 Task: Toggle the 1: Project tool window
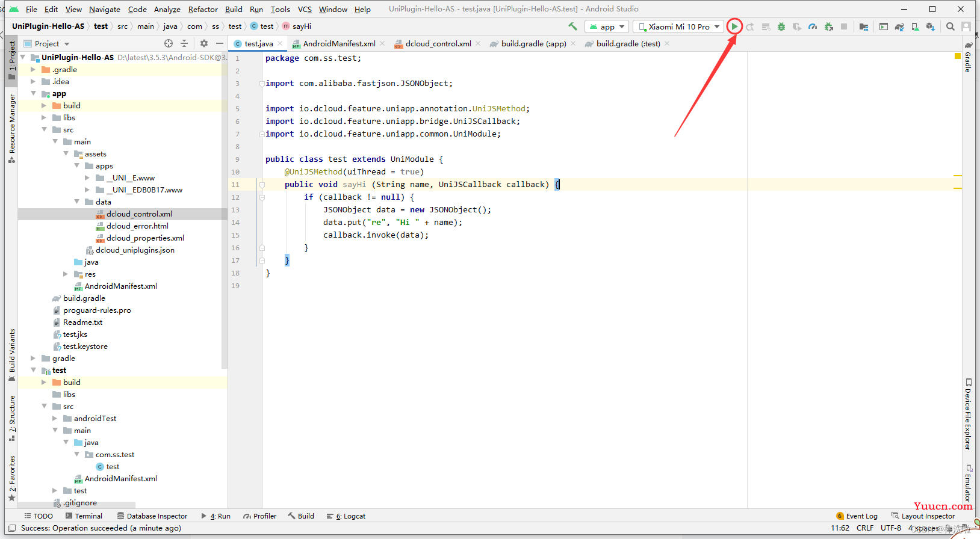[x=12, y=60]
